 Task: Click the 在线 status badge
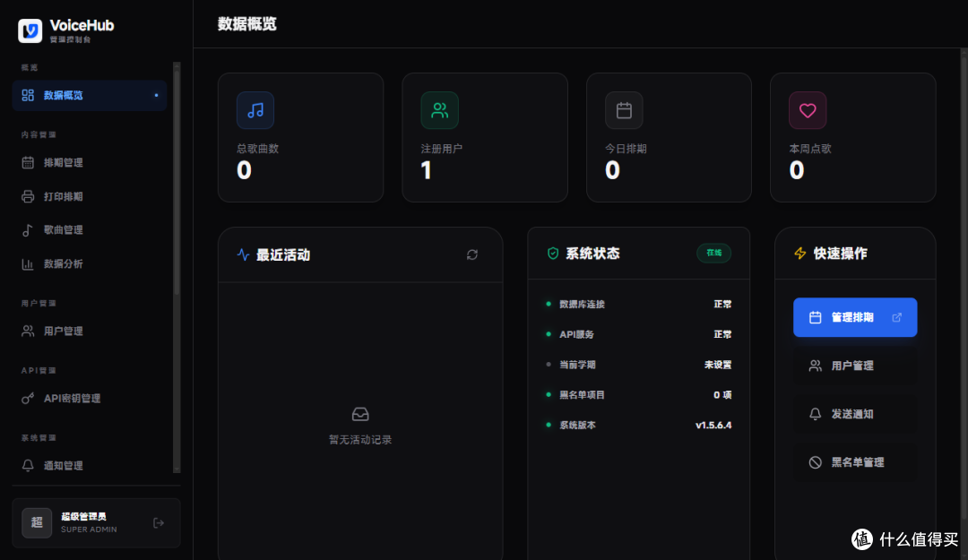[714, 253]
